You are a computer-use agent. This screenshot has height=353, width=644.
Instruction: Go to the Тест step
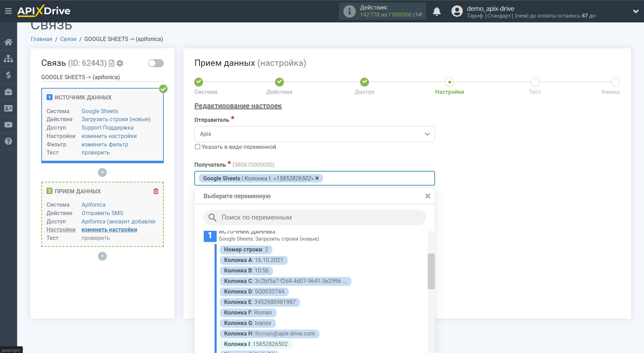pyautogui.click(x=535, y=82)
